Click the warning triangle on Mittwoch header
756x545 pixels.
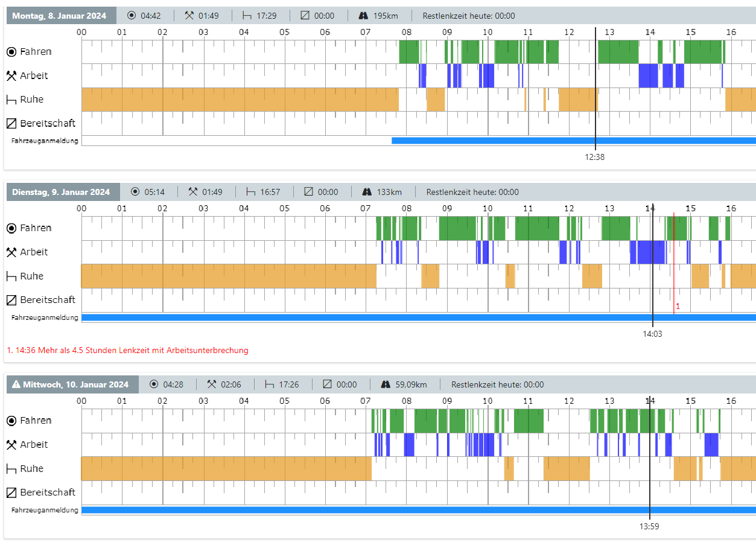pos(16,384)
